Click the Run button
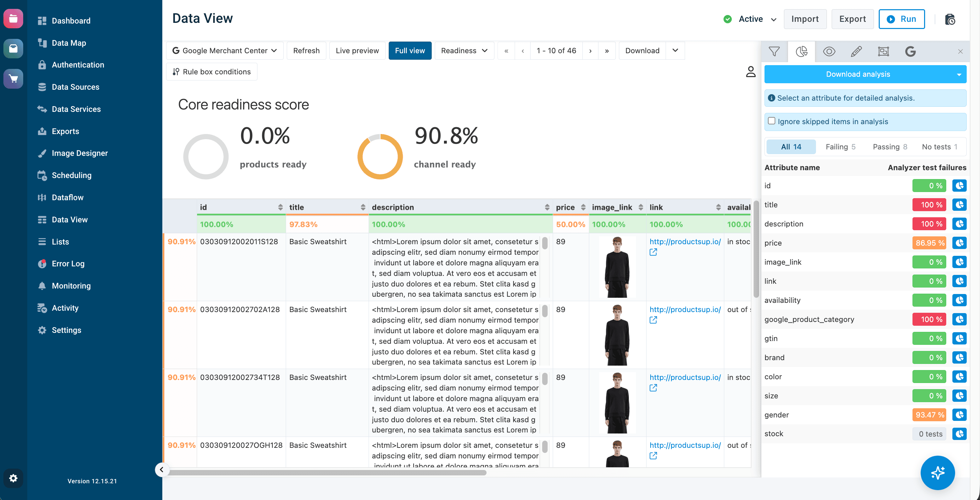Screen dimensions: 980x500 pos(901,19)
